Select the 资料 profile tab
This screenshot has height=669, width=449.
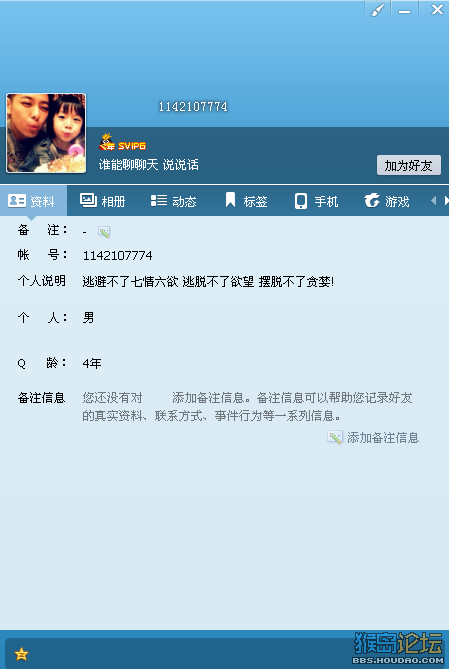click(x=33, y=201)
